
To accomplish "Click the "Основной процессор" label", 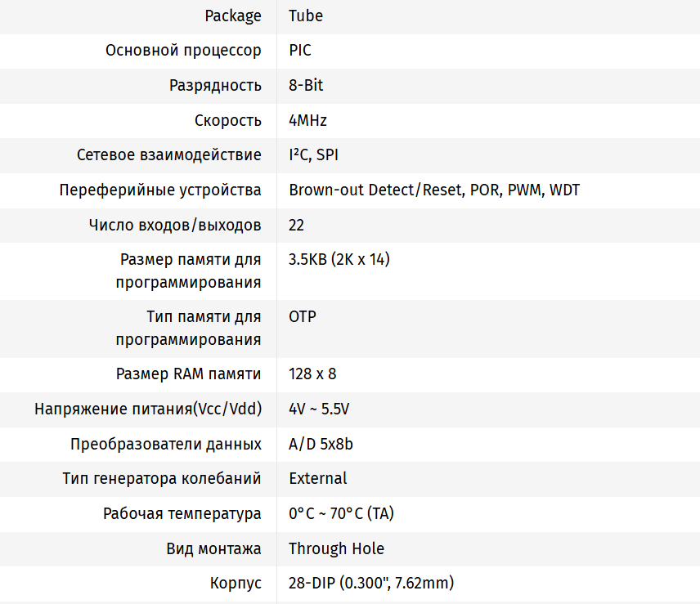I will (183, 50).
